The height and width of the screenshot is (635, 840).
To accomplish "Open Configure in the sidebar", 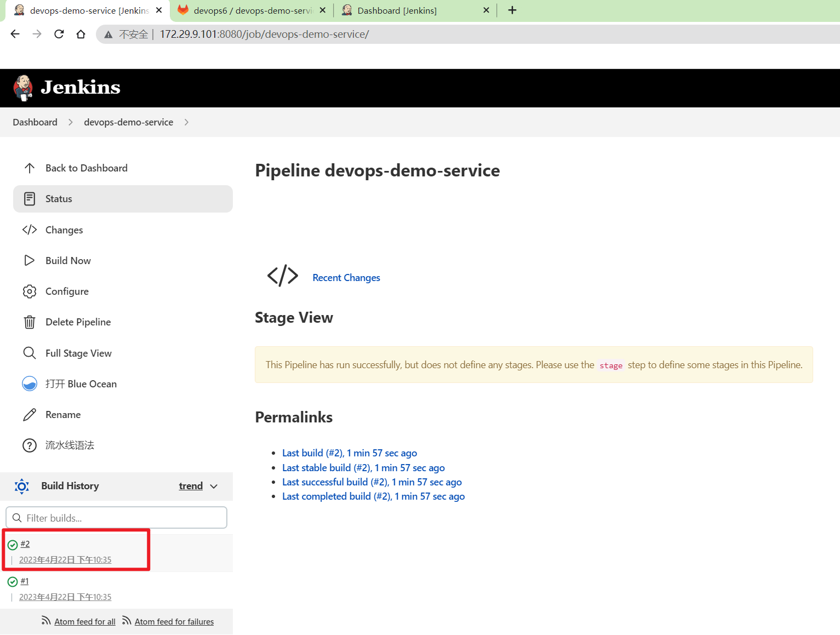I will tap(123, 291).
